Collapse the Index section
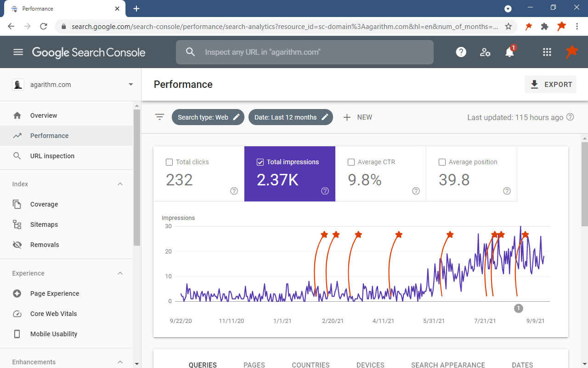 120,184
